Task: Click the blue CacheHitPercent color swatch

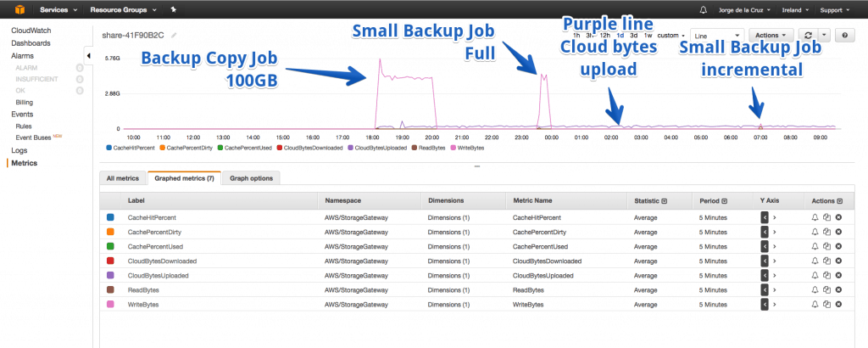Action: pos(110,218)
